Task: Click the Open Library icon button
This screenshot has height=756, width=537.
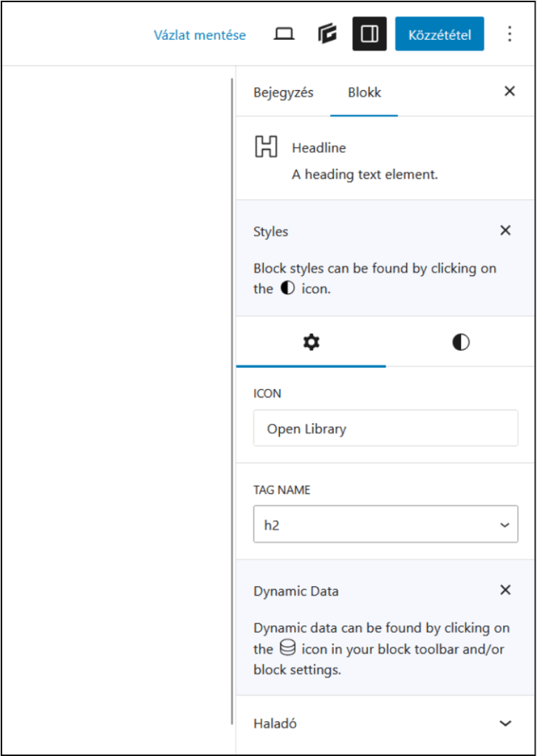Action: [386, 428]
